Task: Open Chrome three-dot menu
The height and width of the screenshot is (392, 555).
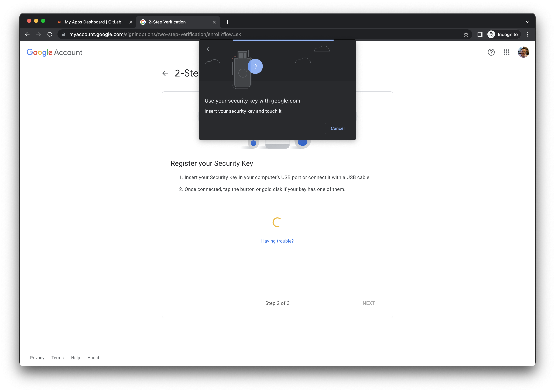Action: (x=528, y=34)
